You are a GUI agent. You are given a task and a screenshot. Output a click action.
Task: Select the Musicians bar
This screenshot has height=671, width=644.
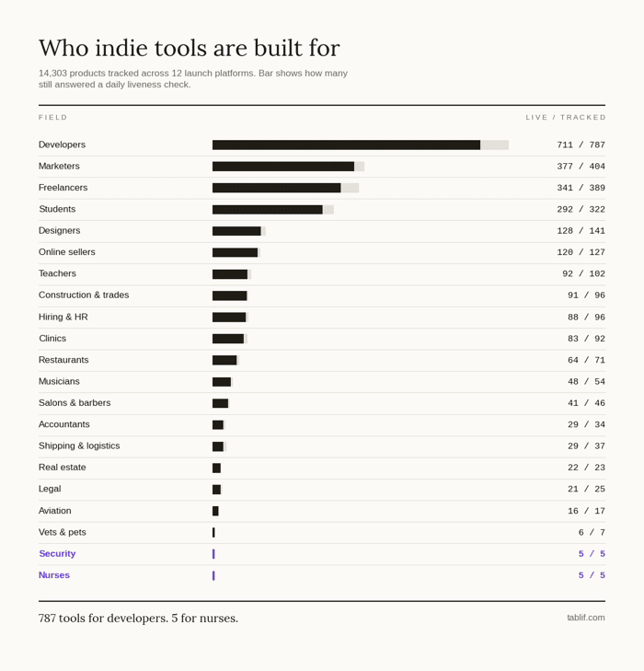(x=223, y=382)
